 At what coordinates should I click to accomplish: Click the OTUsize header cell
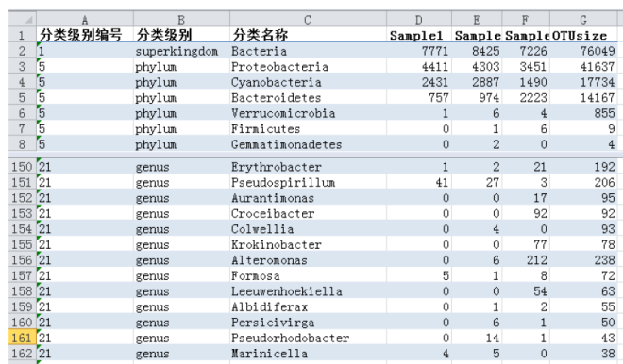point(583,35)
